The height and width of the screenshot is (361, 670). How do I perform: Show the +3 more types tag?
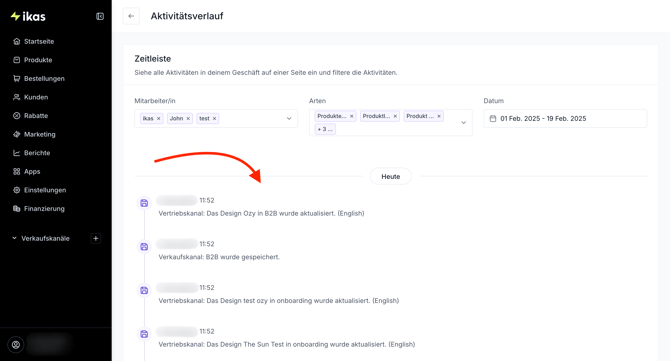325,129
